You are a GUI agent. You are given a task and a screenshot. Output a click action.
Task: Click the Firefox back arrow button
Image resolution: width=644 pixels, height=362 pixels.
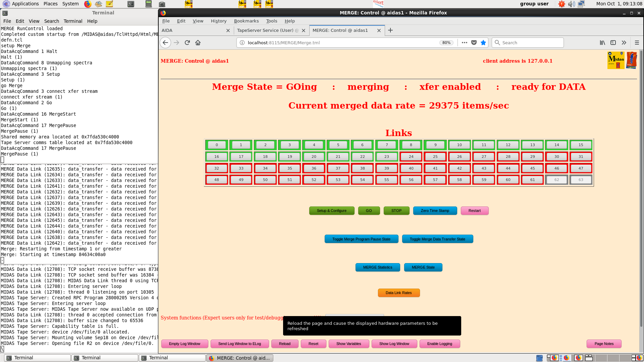click(x=165, y=43)
